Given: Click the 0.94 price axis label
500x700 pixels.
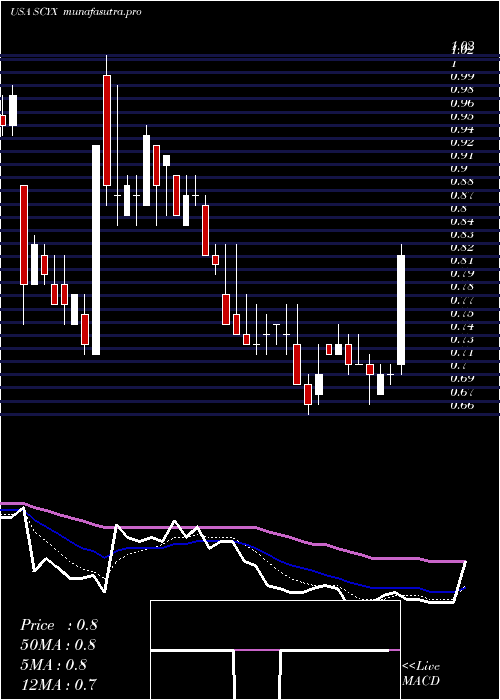Looking at the screenshot, I should click(462, 129).
